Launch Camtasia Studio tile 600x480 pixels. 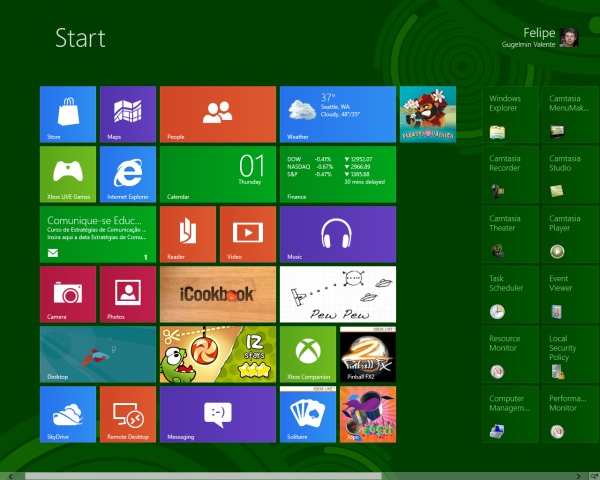(571, 174)
